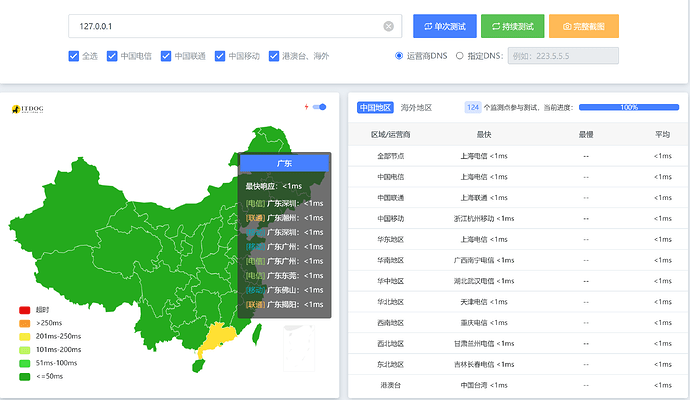Click the 最慢 column header

pos(586,135)
